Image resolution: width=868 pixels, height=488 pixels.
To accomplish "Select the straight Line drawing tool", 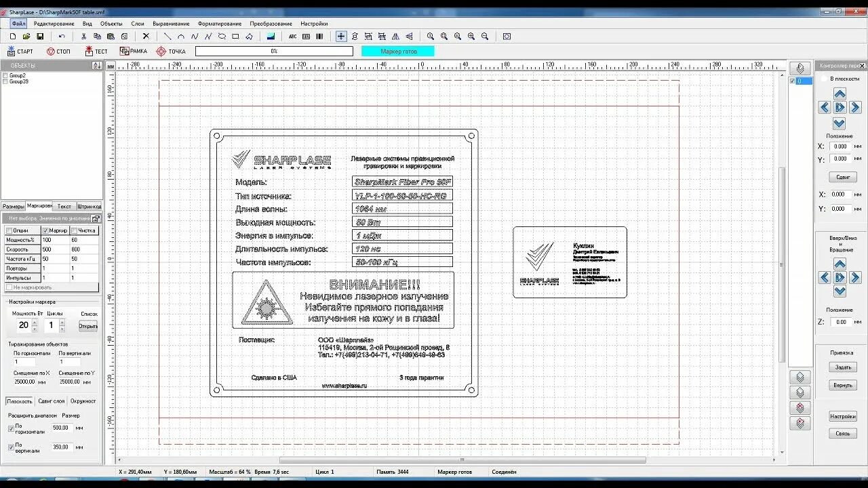I will [x=167, y=36].
